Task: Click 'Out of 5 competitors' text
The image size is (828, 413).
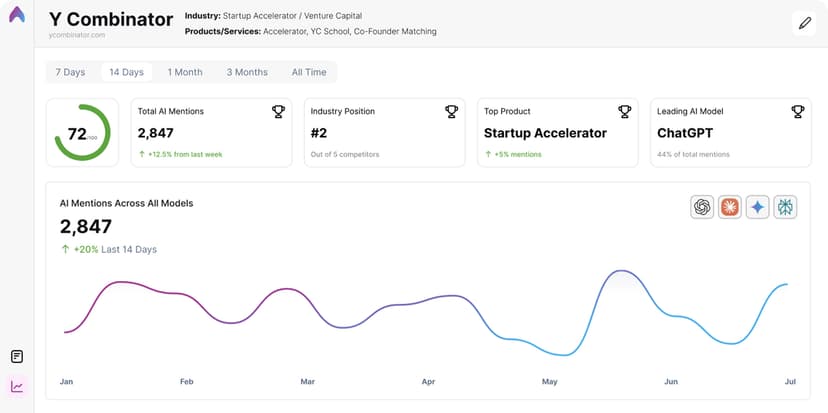Action: click(345, 155)
